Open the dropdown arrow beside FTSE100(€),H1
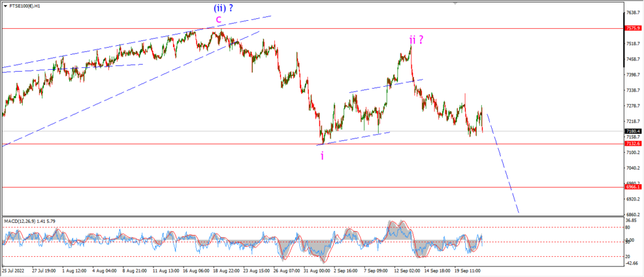644x277 pixels. click(5, 6)
